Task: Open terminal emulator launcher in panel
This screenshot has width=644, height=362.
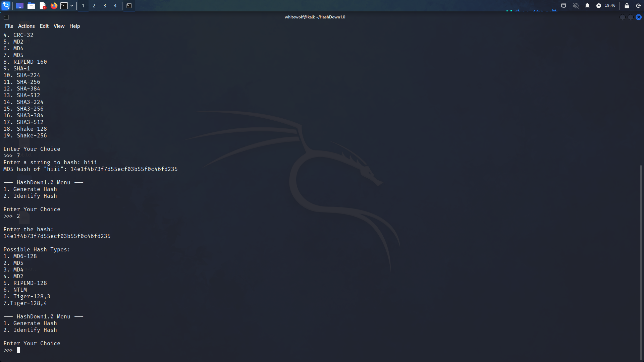Action: point(64,5)
